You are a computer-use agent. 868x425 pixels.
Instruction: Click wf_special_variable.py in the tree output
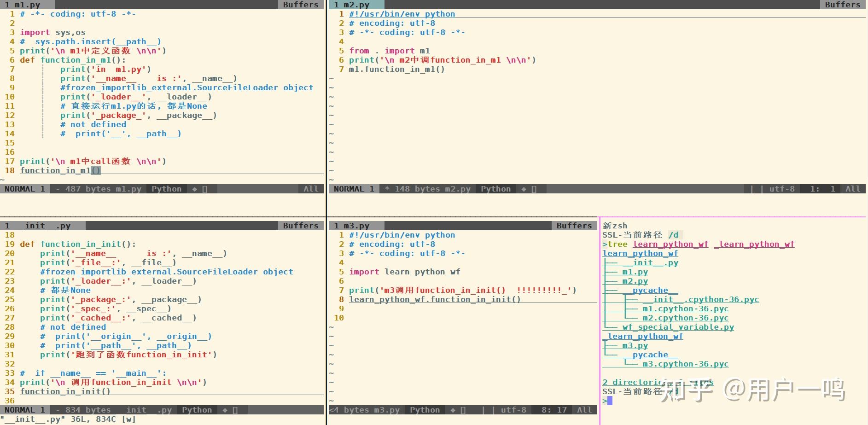[x=678, y=327]
